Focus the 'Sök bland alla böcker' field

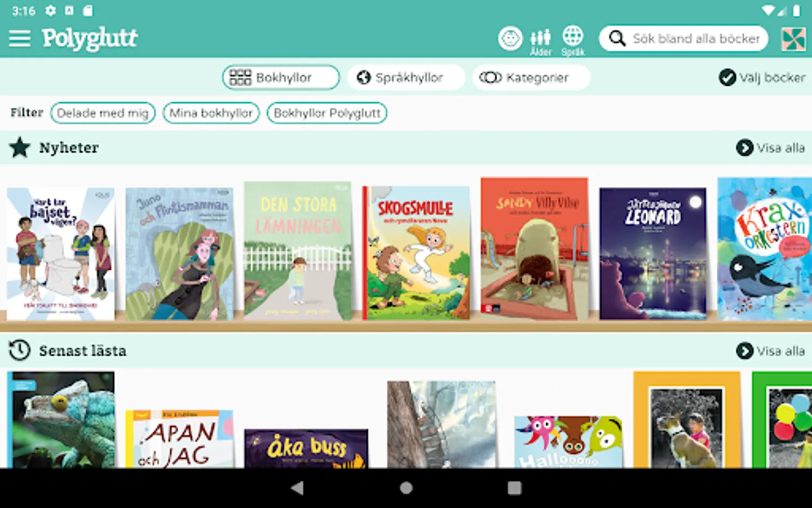tap(683, 38)
